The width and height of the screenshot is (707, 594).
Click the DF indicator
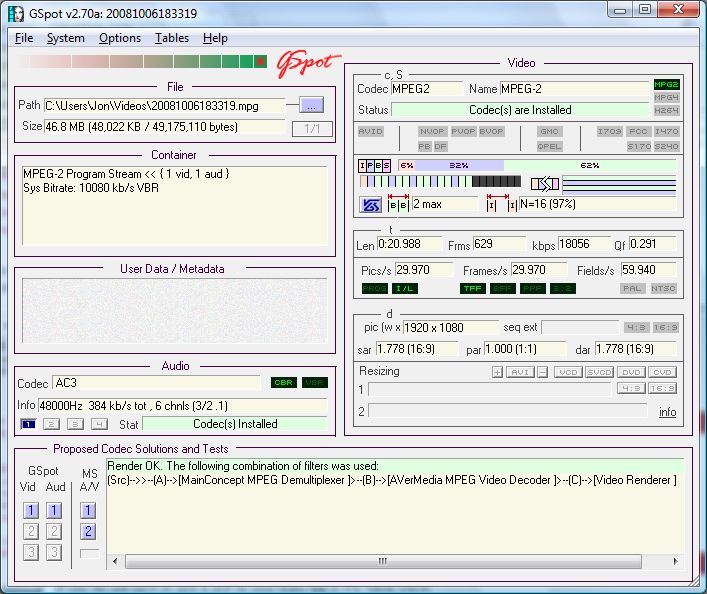(440, 146)
